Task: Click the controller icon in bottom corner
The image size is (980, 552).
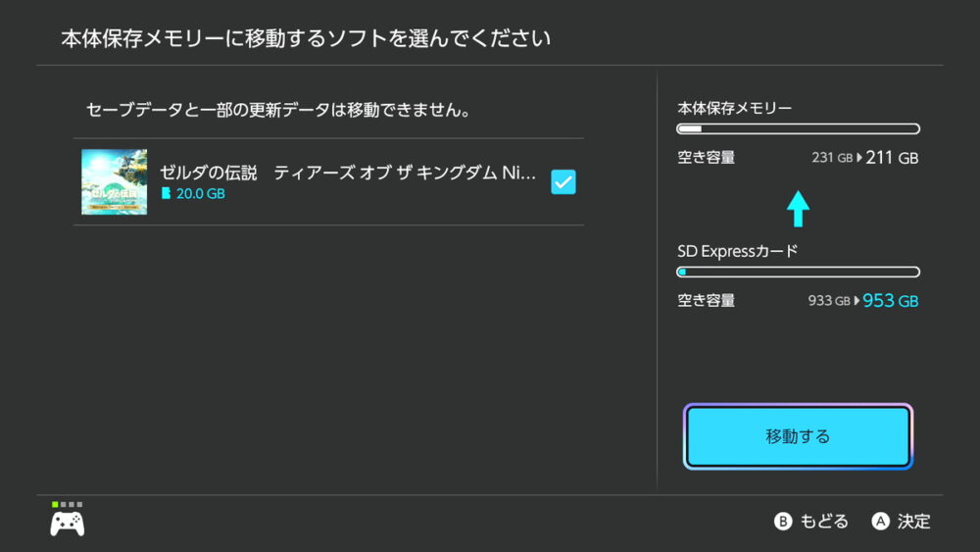Action: click(68, 524)
